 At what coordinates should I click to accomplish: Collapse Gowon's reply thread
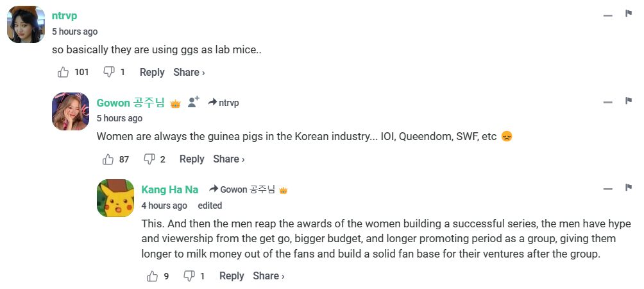coord(607,102)
